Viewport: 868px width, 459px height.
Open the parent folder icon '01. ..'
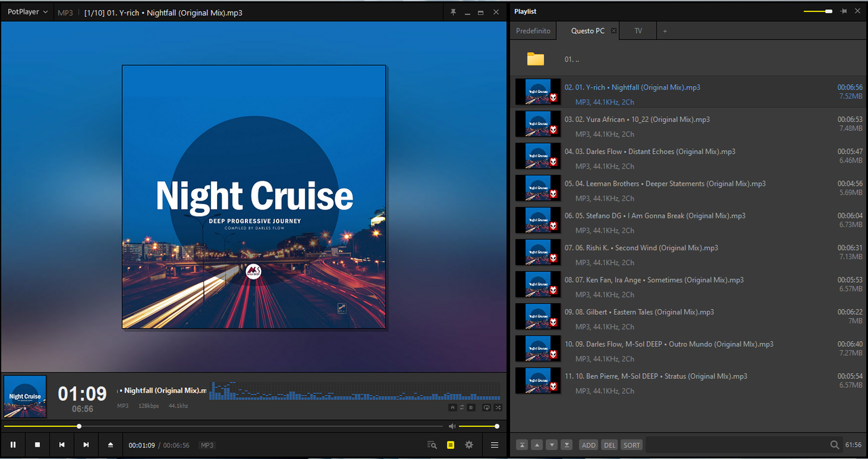click(536, 59)
